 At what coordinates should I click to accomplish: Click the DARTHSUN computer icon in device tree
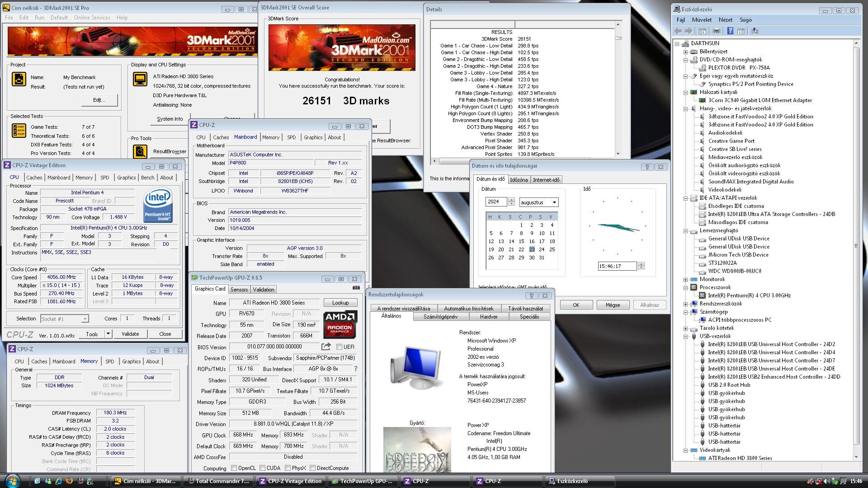[x=685, y=43]
